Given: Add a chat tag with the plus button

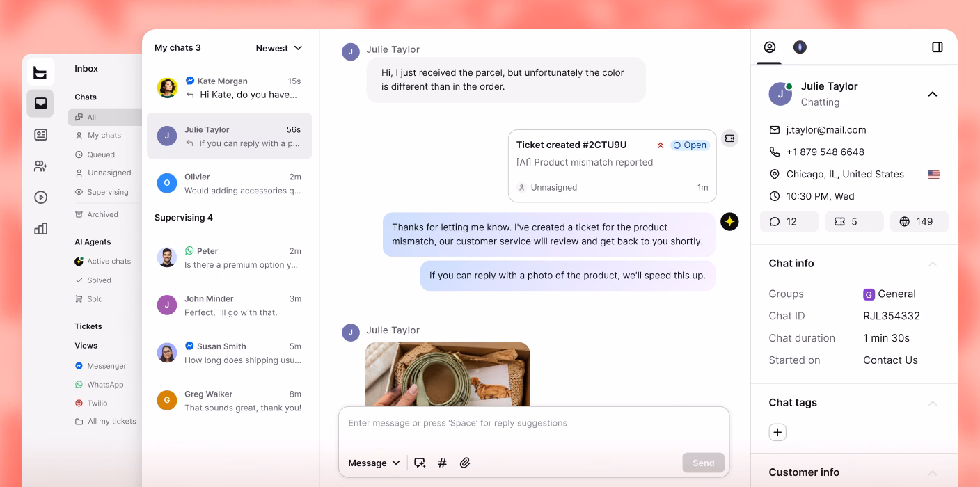Looking at the screenshot, I should (x=777, y=432).
